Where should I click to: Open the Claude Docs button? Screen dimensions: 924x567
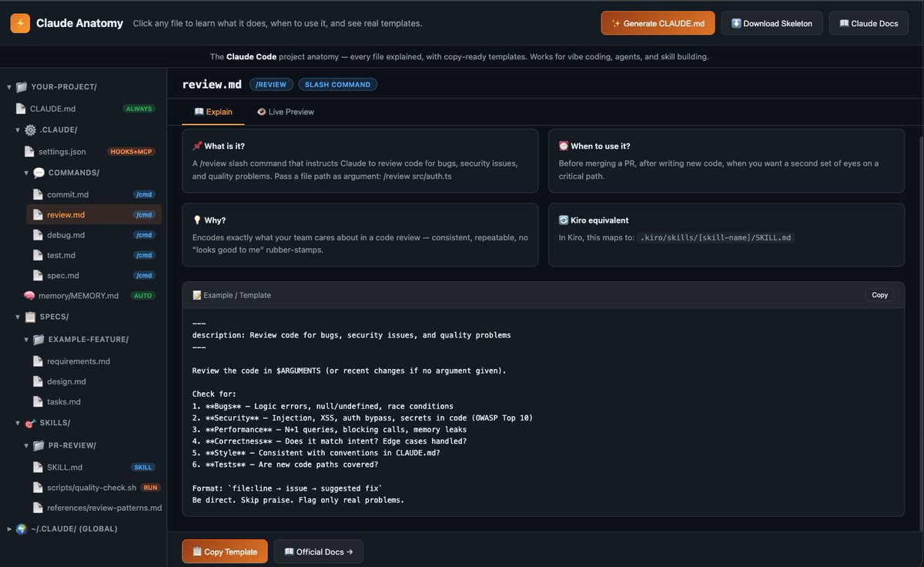[869, 23]
